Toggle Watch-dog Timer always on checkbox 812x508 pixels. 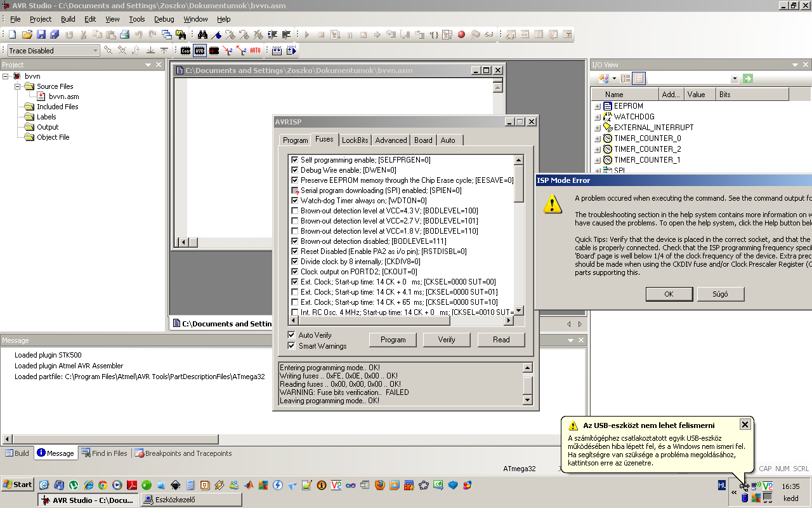(x=294, y=201)
